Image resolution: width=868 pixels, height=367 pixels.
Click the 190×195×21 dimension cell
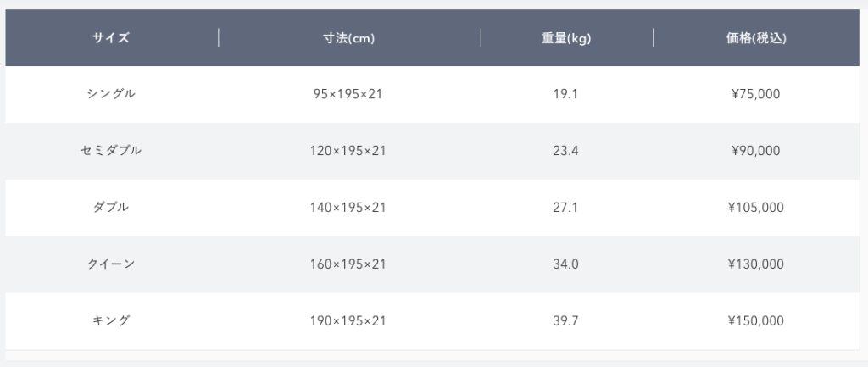(x=348, y=320)
